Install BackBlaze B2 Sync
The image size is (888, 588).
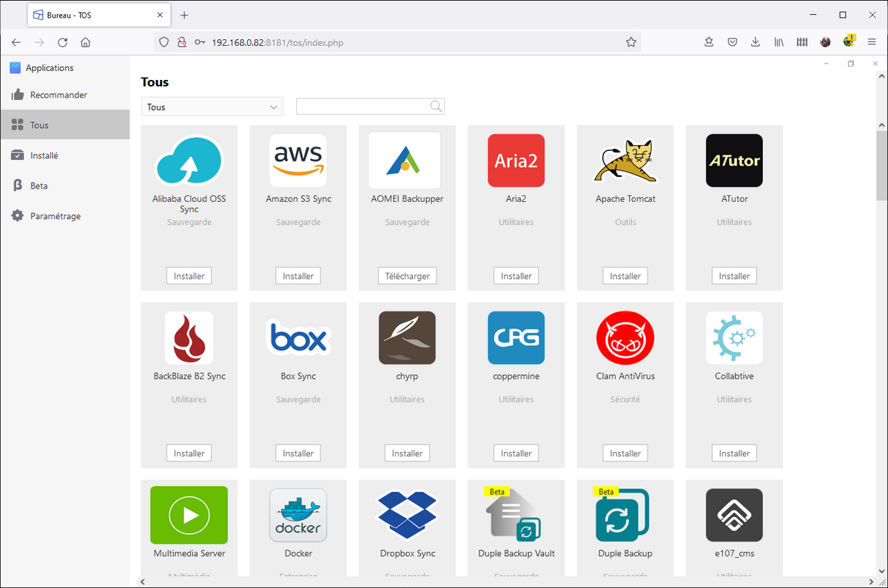click(x=189, y=453)
